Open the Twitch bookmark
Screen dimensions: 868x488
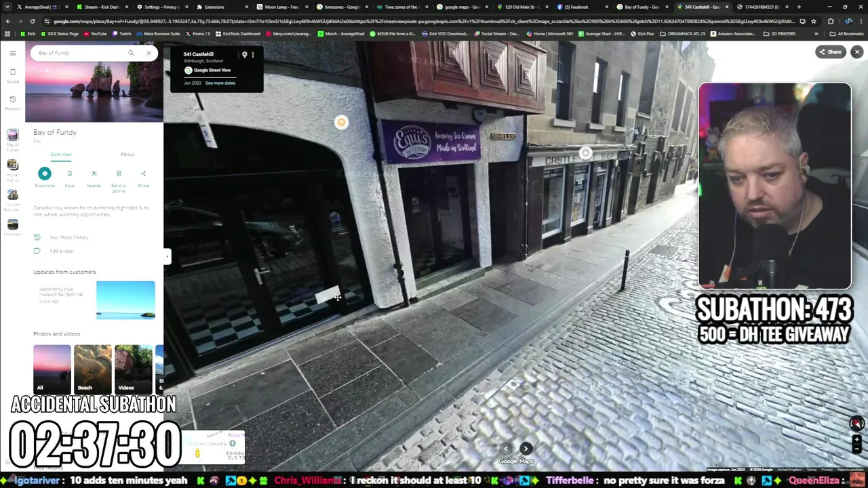[x=122, y=33]
